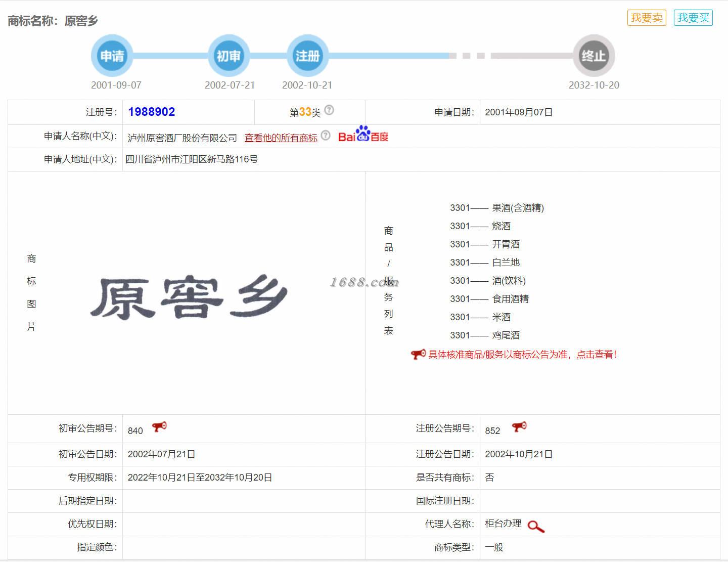
Task: Click agent name 柜台办理
Action: coord(503,524)
